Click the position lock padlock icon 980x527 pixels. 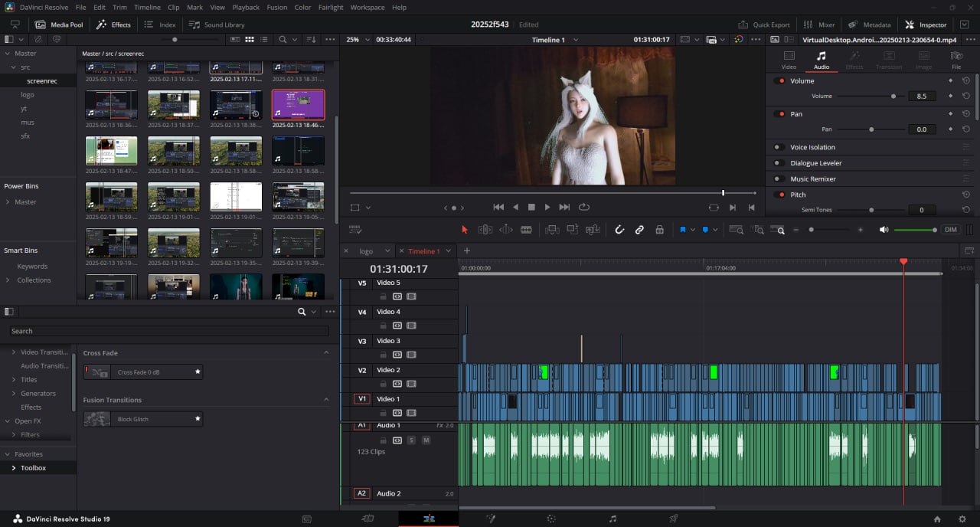tap(659, 230)
